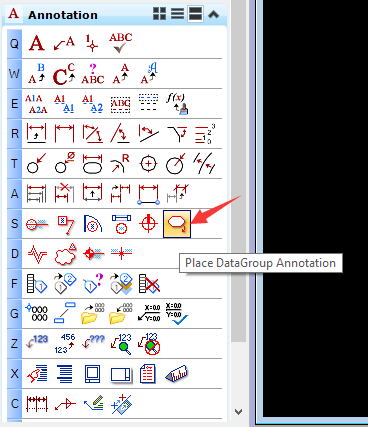368x427 pixels.
Task: Choose the Dimension Radial tool with R
Action: tap(120, 164)
